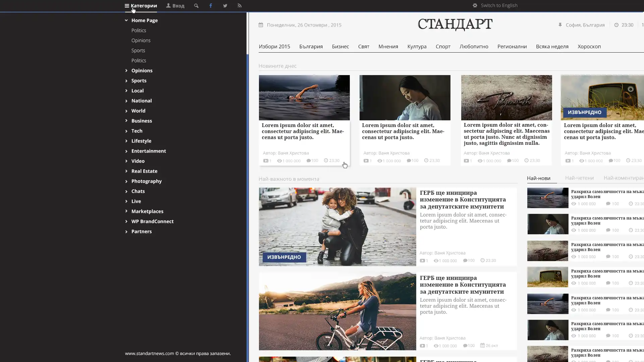Click the Категории hamburger icon
Viewport: 644px width, 362px height.
click(x=126, y=5)
